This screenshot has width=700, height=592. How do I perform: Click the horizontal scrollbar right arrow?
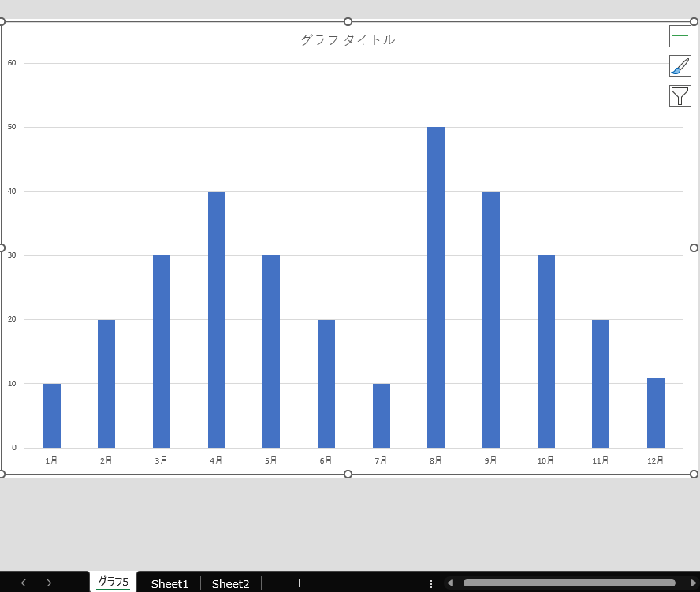click(x=693, y=583)
